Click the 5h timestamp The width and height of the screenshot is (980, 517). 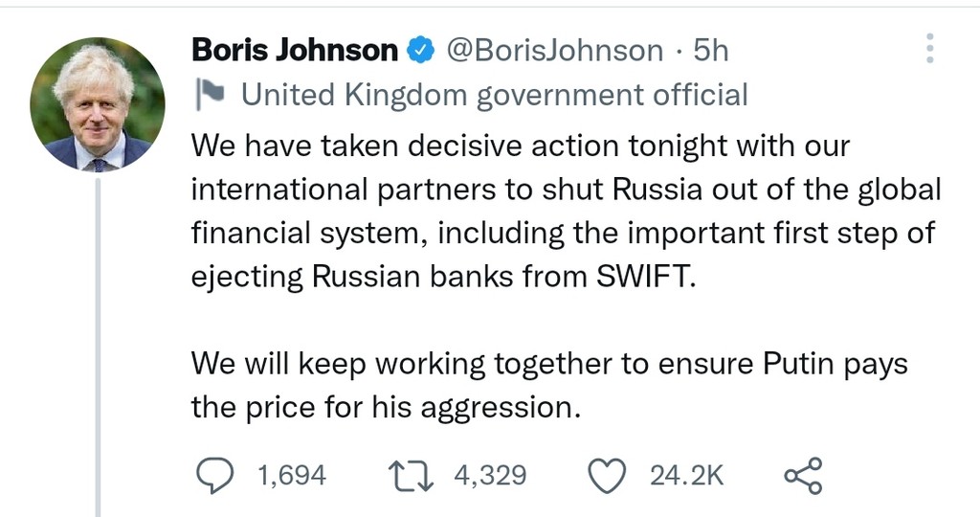(710, 50)
